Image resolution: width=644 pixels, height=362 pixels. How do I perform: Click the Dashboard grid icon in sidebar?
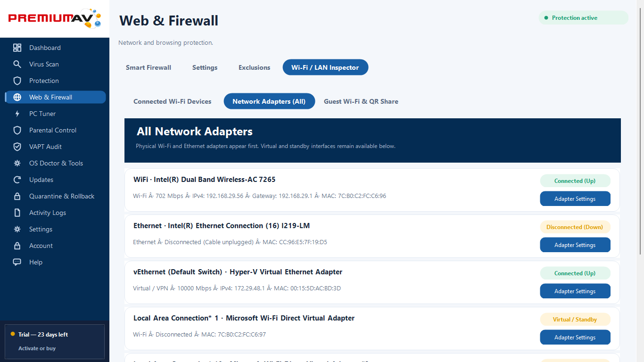[17, 48]
